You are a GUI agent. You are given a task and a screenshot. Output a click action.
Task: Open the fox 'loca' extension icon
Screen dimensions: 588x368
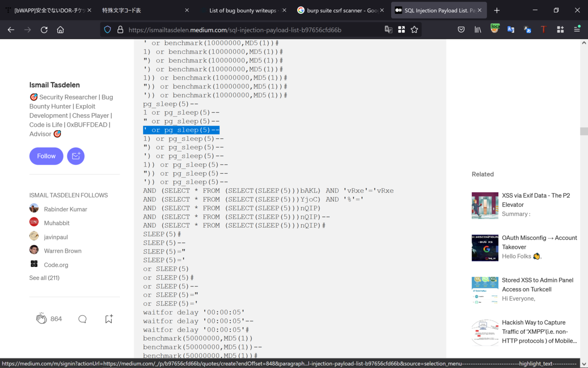pyautogui.click(x=494, y=28)
